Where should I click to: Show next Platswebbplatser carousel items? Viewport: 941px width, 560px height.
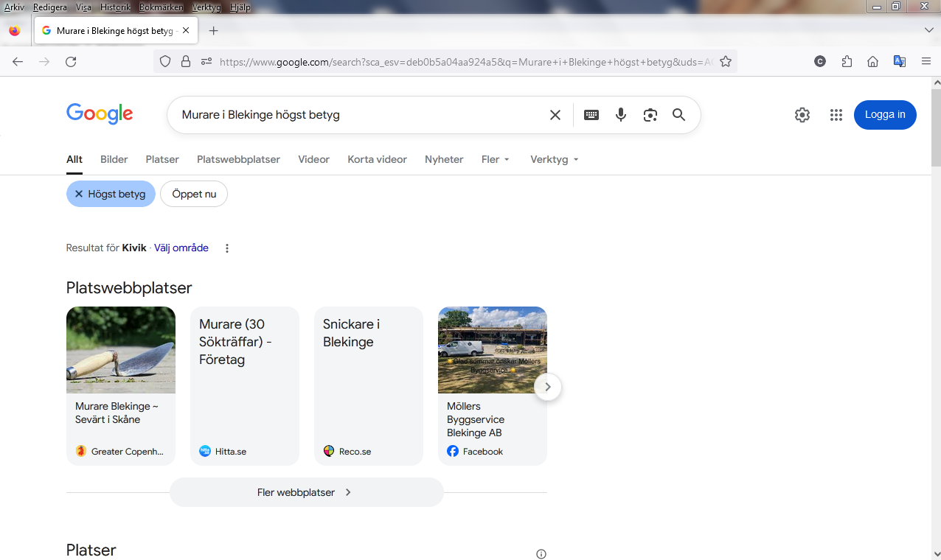click(x=547, y=387)
